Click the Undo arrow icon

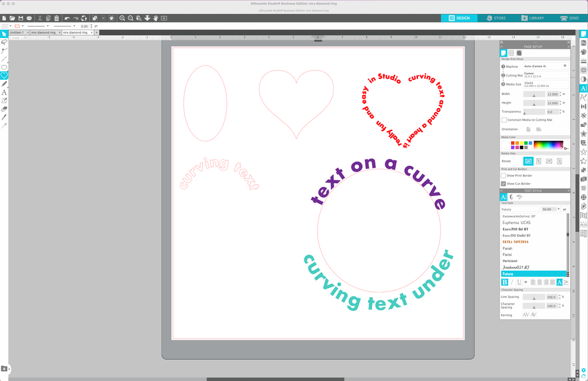point(67,18)
